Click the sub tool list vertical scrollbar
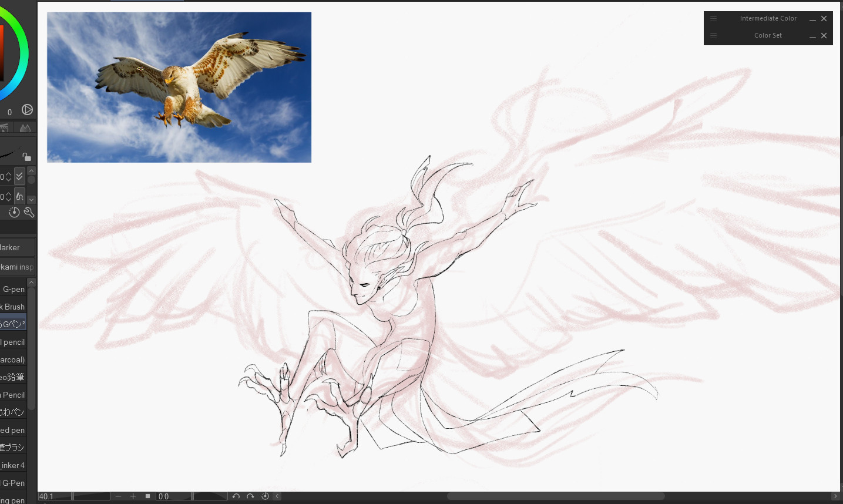The width and height of the screenshot is (843, 504). tap(32, 349)
